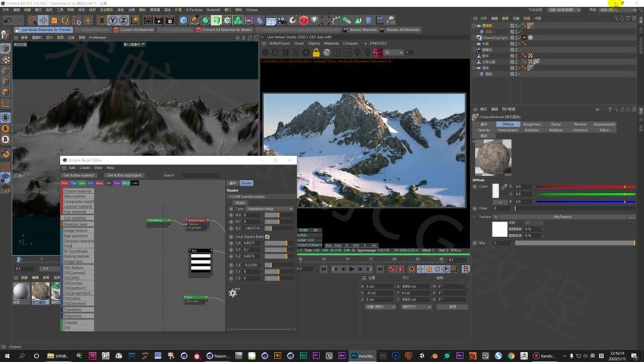Open the Type Transform Value dropdown
Image resolution: width=644 pixels, height=362 pixels.
[x=270, y=209]
